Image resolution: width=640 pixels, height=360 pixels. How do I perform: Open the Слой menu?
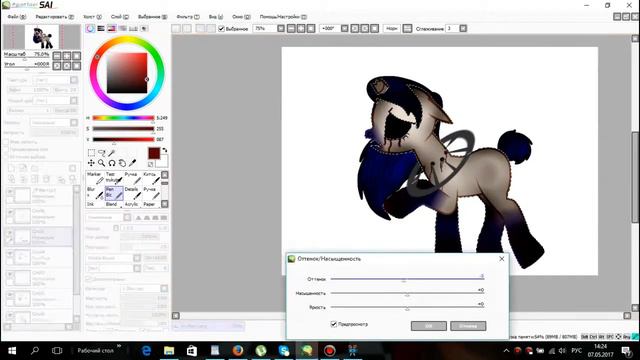[x=120, y=17]
